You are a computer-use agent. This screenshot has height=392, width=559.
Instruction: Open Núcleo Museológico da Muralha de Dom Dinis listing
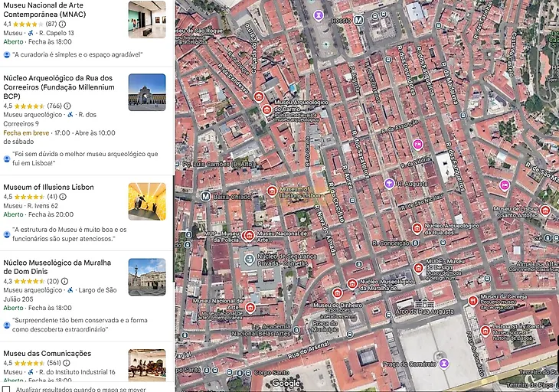(x=57, y=267)
